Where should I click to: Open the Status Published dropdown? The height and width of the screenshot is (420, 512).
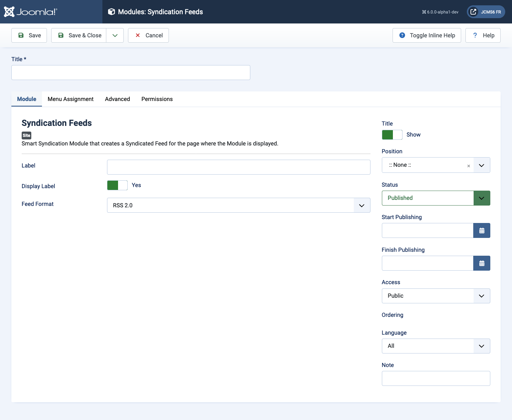(436, 198)
